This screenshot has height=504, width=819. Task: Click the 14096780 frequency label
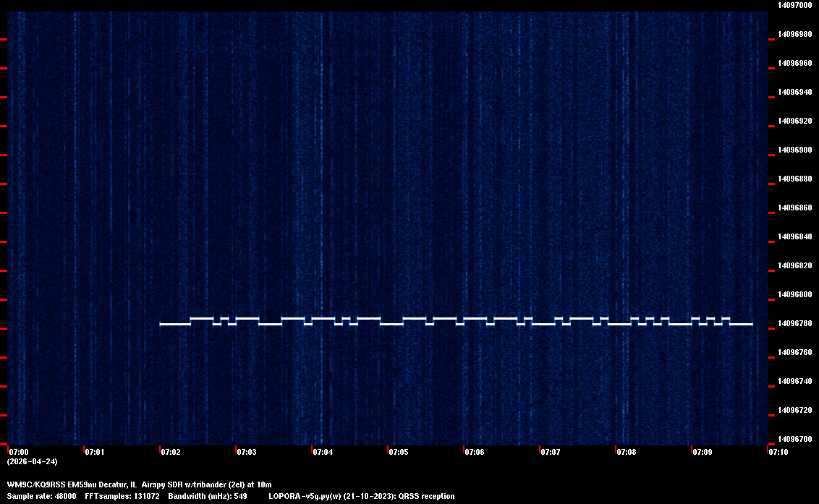pyautogui.click(x=794, y=323)
